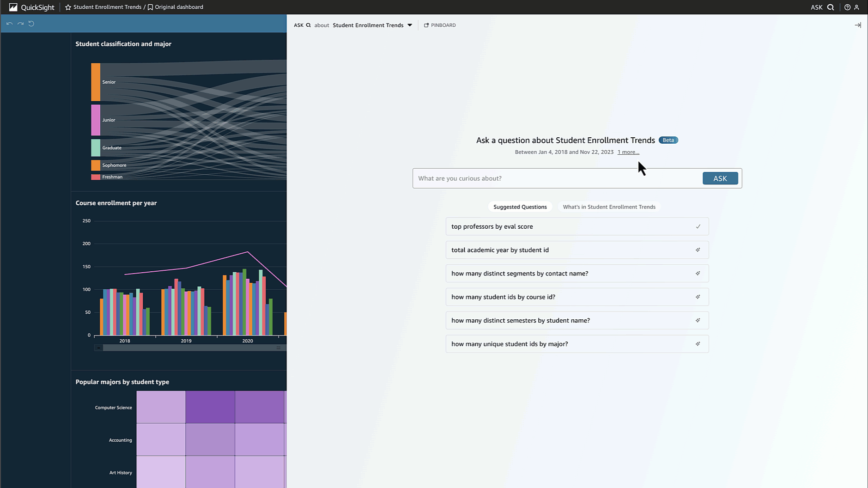Click 'Student classification and major' chart title
Image resolution: width=868 pixels, height=488 pixels.
123,44
